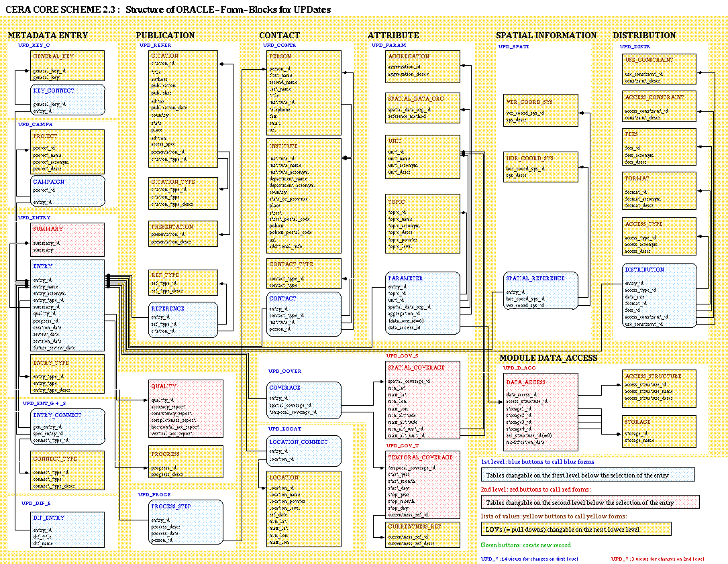Viewport: 728px width, 564px height.
Task: Click the GENERAL_KEY table box
Action: [67, 66]
